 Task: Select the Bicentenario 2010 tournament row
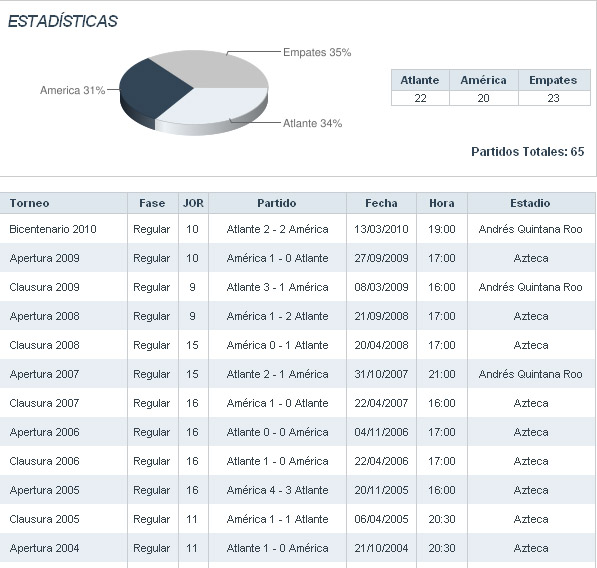pyautogui.click(x=297, y=229)
